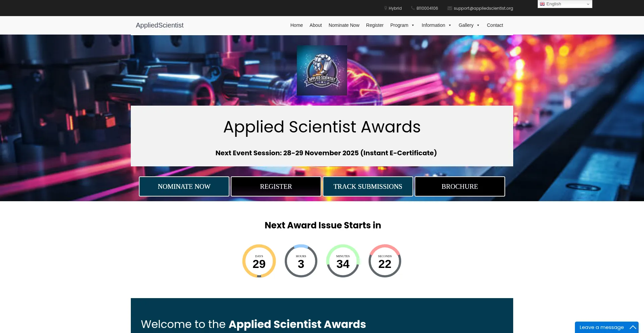Click the UK flag icon in language selector
This screenshot has height=333, width=644.
click(x=542, y=4)
